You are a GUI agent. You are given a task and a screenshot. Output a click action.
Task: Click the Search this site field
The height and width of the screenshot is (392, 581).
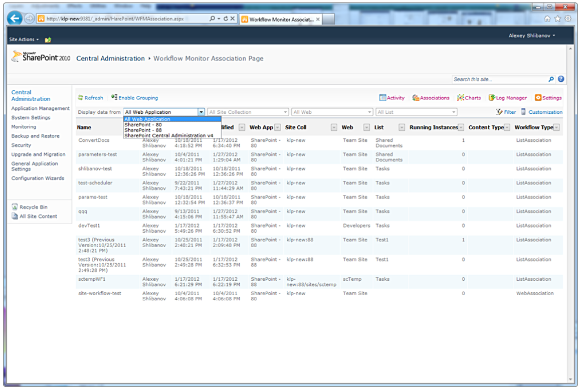click(499, 79)
